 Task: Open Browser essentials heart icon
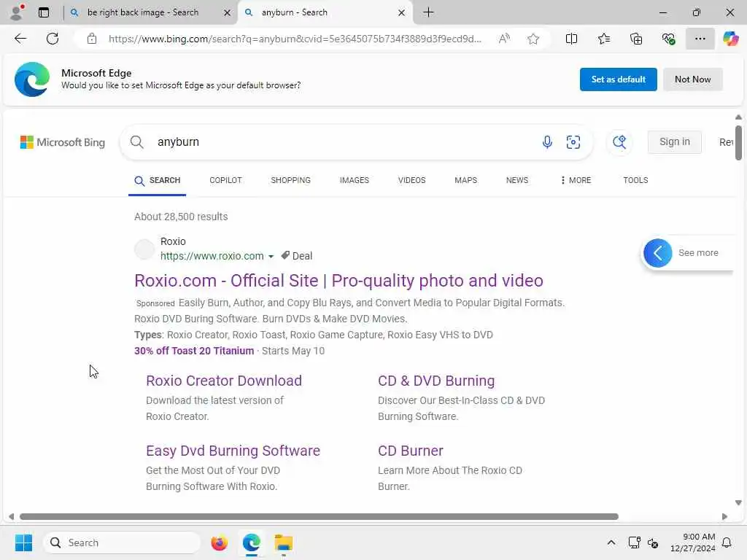(x=668, y=39)
